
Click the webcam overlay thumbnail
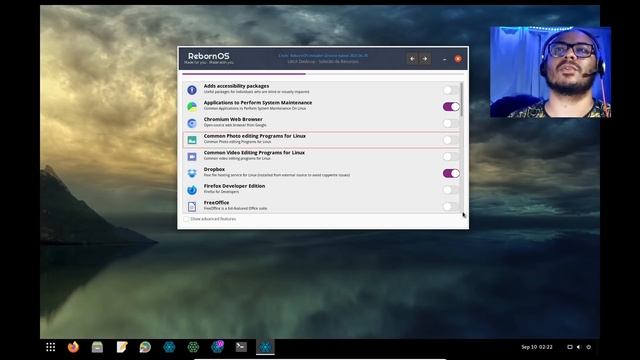click(x=551, y=72)
